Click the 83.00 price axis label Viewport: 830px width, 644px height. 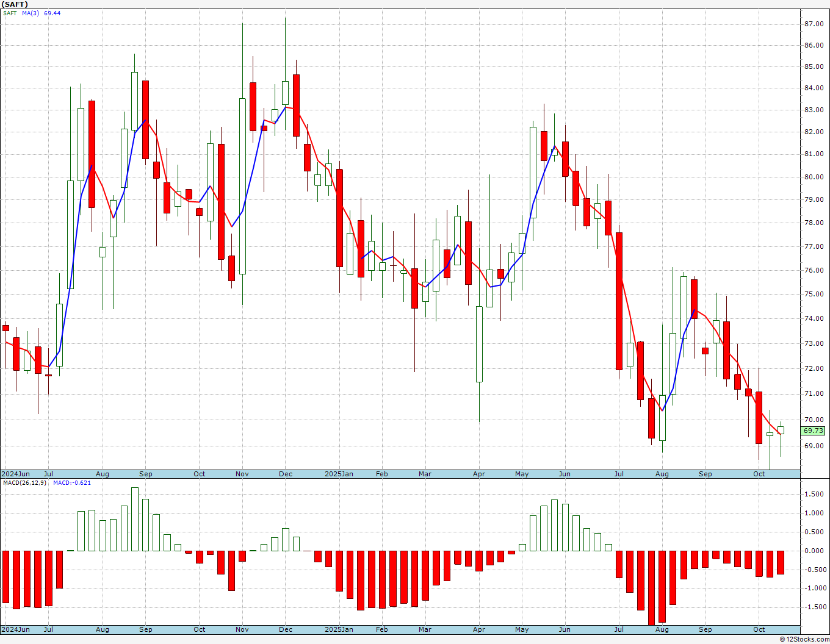(x=814, y=110)
